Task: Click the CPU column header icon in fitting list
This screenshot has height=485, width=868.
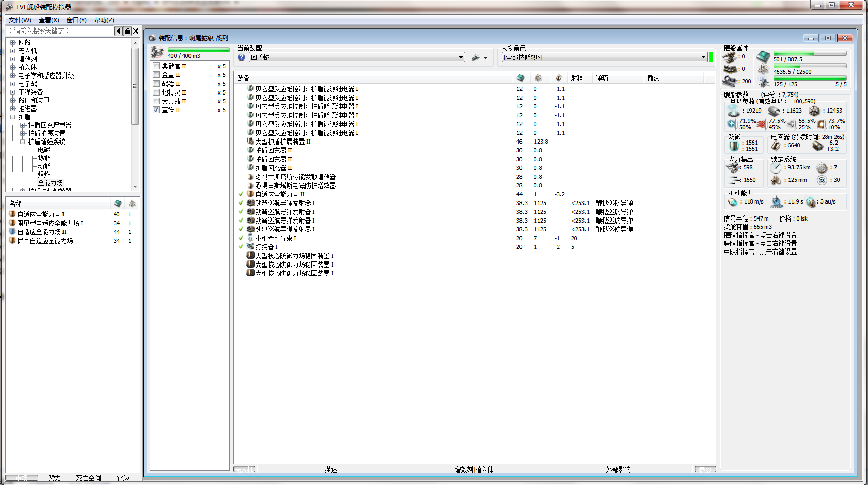Action: click(x=520, y=78)
